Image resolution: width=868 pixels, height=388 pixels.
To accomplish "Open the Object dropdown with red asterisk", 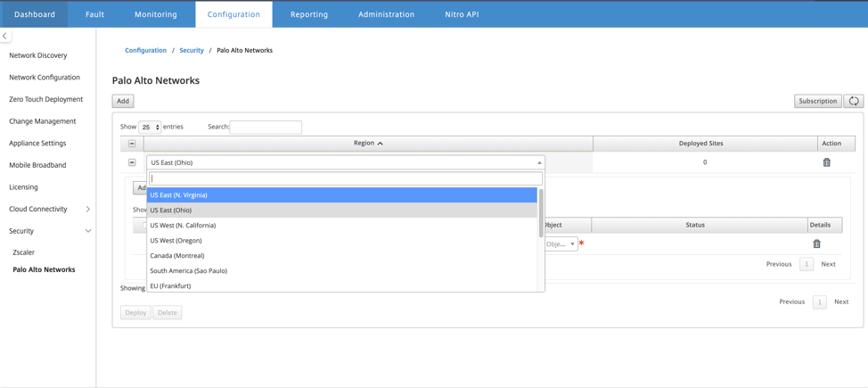I will (561, 244).
